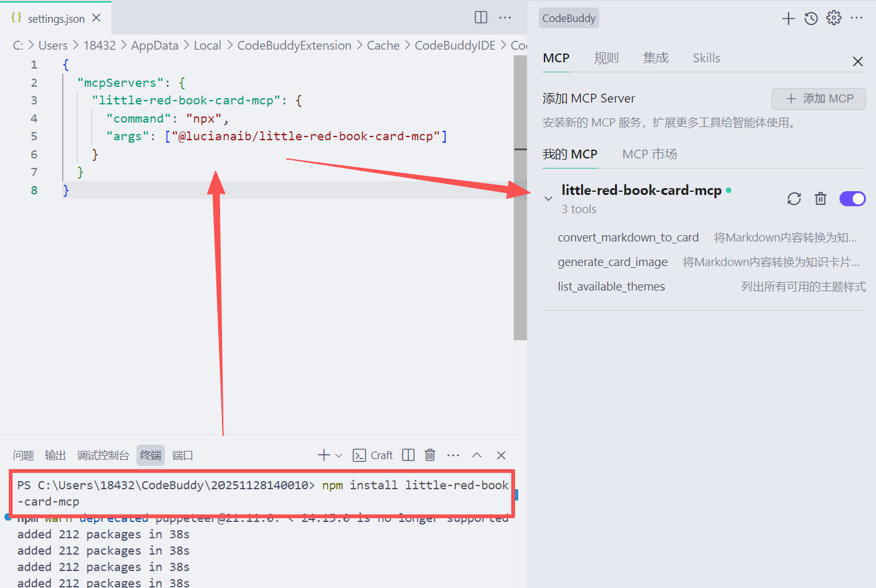
Task: Collapse the little-red-book-card-mcp tools list
Action: (x=547, y=198)
